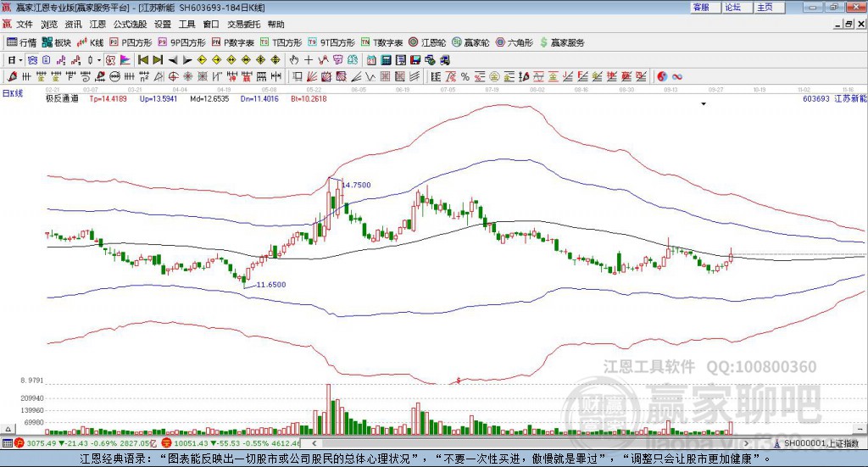Open the 江恩 menu

(x=97, y=25)
